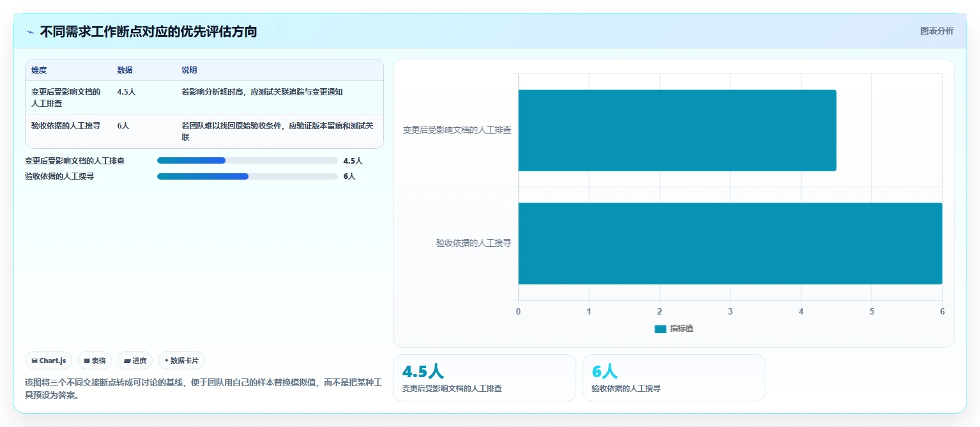The height and width of the screenshot is (427, 980).
Task: Open the 6人 data card
Action: pyautogui.click(x=674, y=378)
